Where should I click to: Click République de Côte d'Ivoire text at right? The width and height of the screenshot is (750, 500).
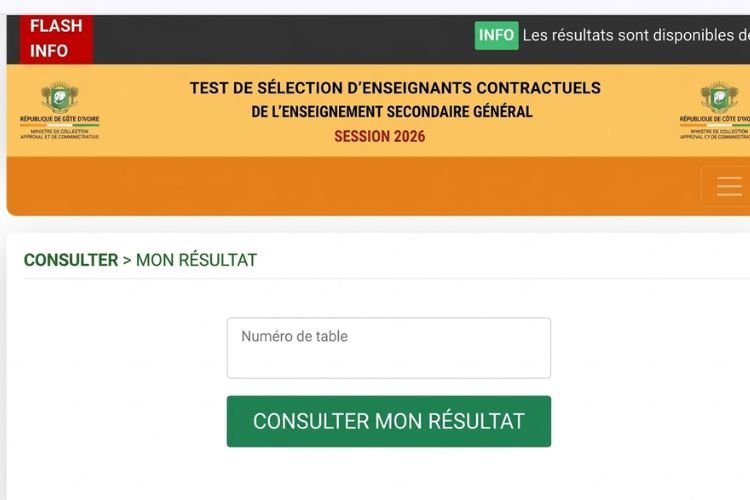(714, 119)
